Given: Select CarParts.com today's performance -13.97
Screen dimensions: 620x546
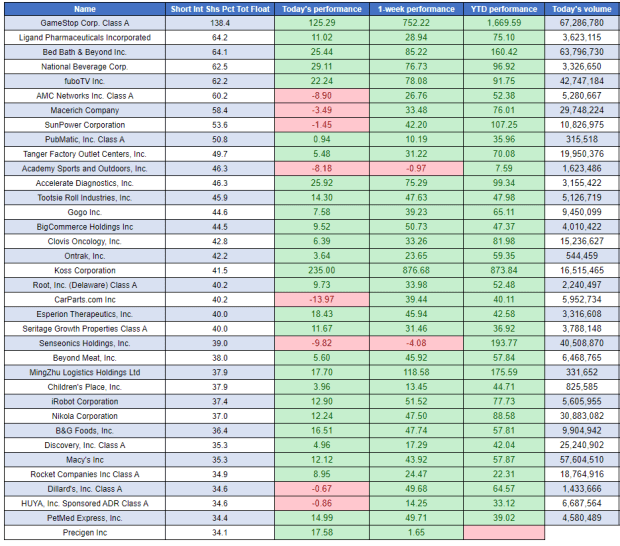Looking at the screenshot, I should (322, 300).
